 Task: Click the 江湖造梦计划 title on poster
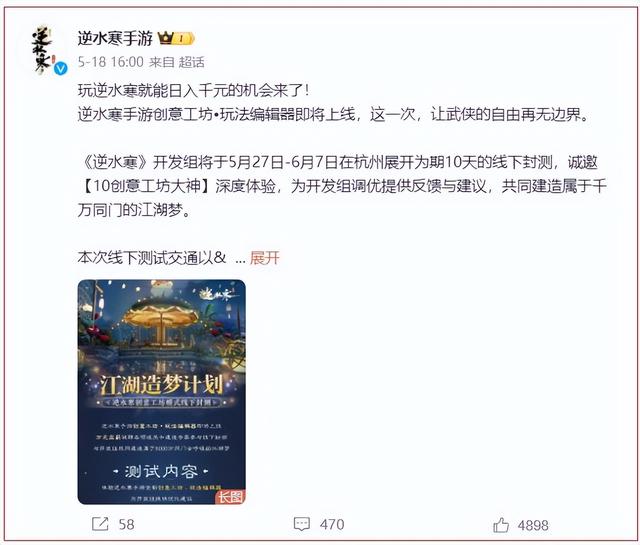click(x=162, y=385)
